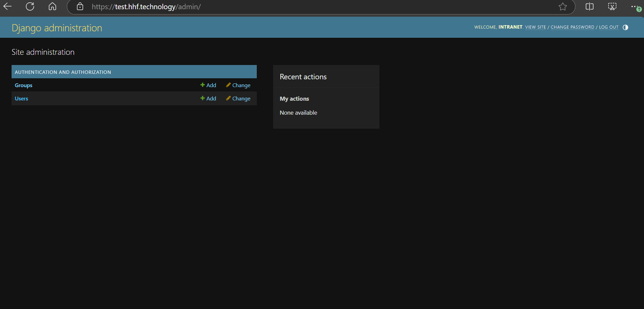Viewport: 644px width, 309px height.
Task: Reload the page with the refresh icon
Action: 30,6
